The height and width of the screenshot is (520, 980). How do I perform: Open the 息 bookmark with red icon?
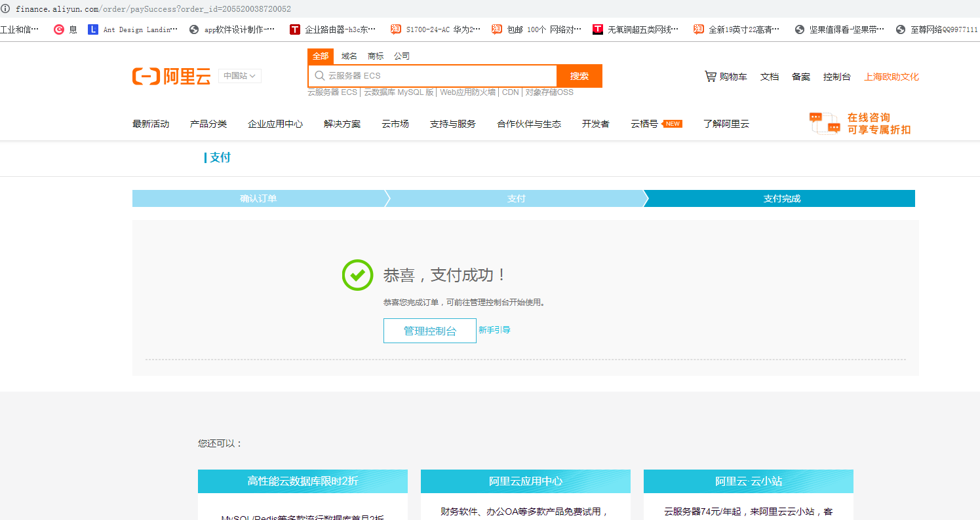pos(66,29)
